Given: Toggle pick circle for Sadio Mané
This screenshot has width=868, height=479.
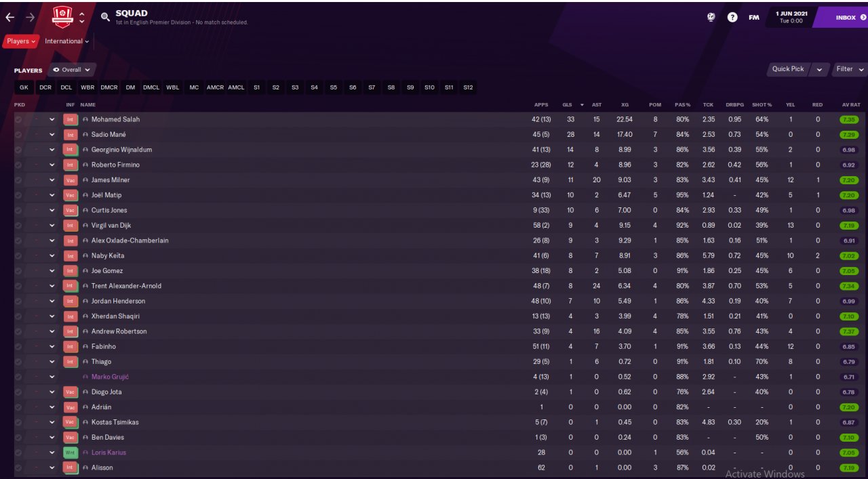Looking at the screenshot, I should click(18, 134).
